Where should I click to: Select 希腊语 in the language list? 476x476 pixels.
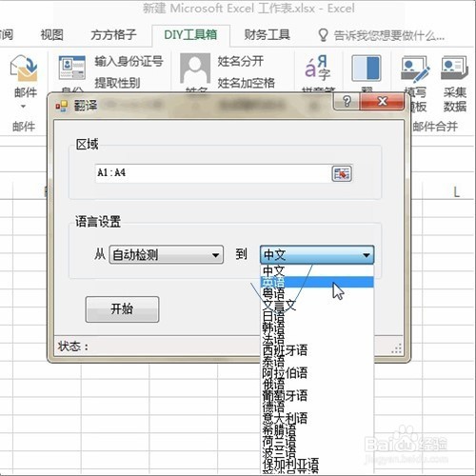(317, 429)
